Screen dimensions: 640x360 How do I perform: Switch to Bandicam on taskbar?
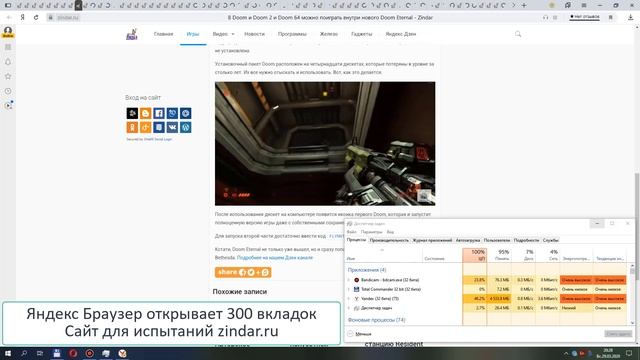pyautogui.click(x=89, y=353)
